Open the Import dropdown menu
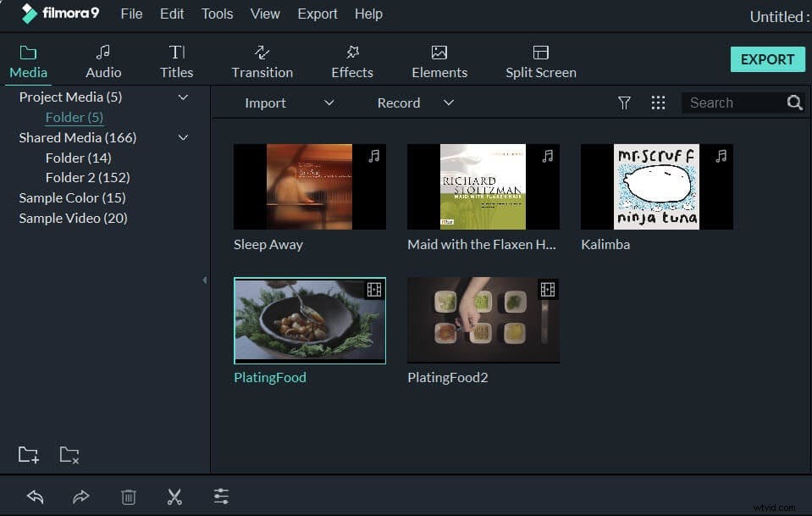 (x=329, y=103)
